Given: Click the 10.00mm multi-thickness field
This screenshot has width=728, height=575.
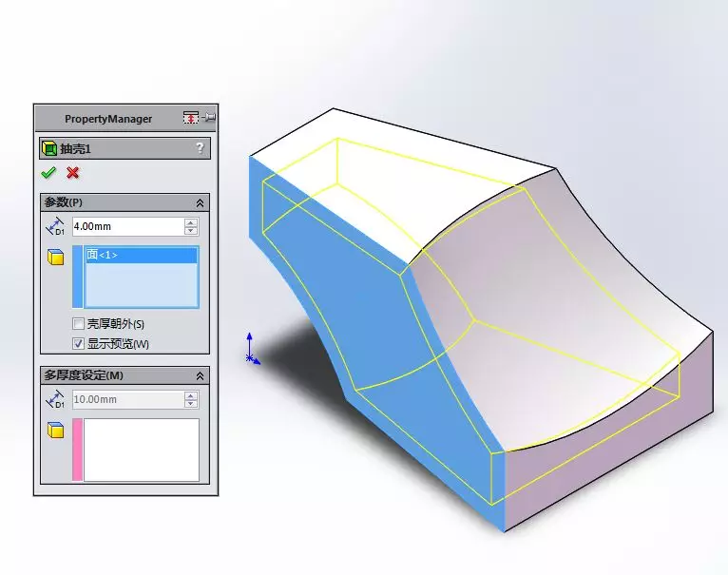Looking at the screenshot, I should (x=128, y=399).
